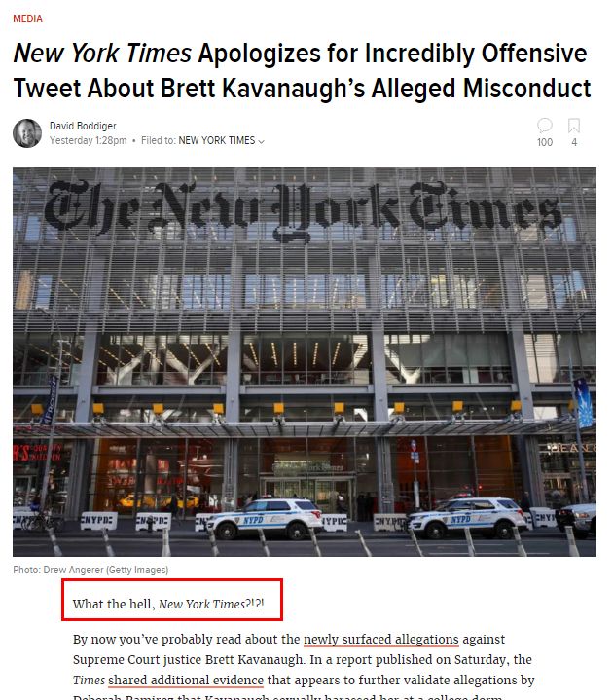Visit author David Boddiger's name link
This screenshot has height=700, width=613.
coord(82,126)
